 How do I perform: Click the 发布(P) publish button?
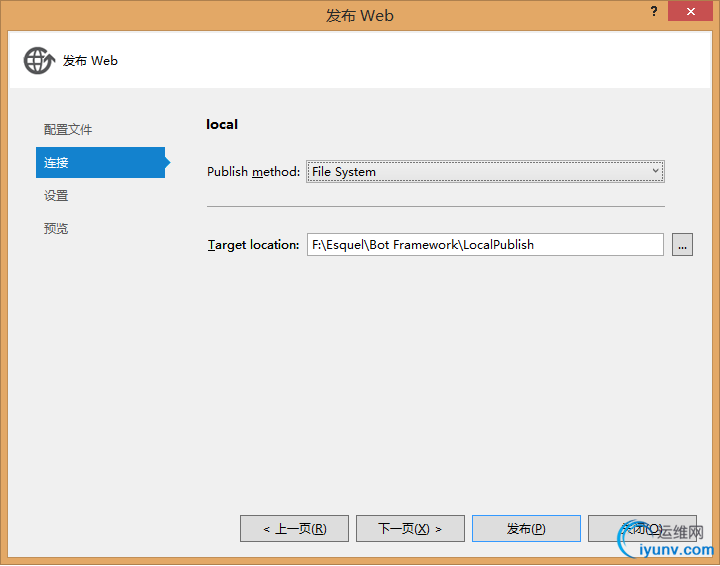(x=526, y=528)
